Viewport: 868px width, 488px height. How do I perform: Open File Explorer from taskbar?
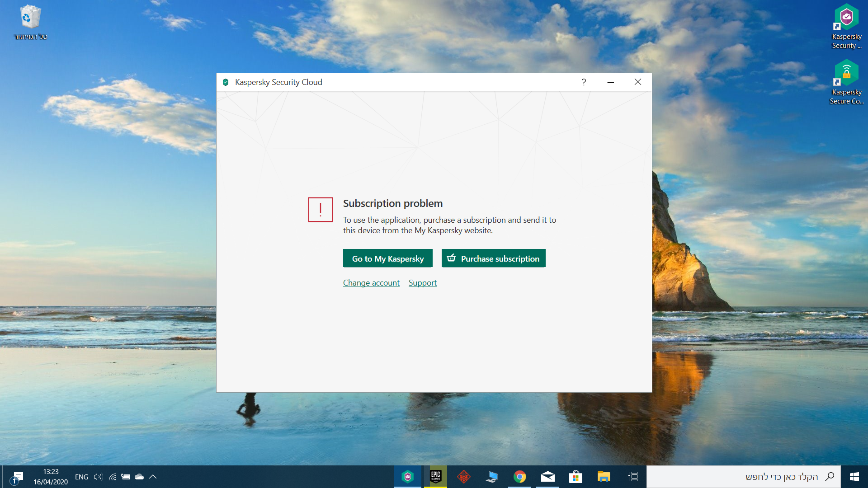coord(604,477)
